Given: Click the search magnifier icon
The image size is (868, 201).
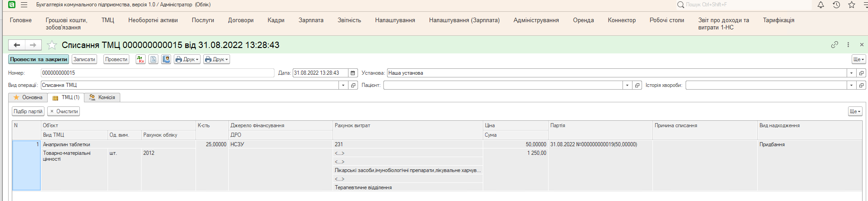Looking at the screenshot, I should (681, 5).
